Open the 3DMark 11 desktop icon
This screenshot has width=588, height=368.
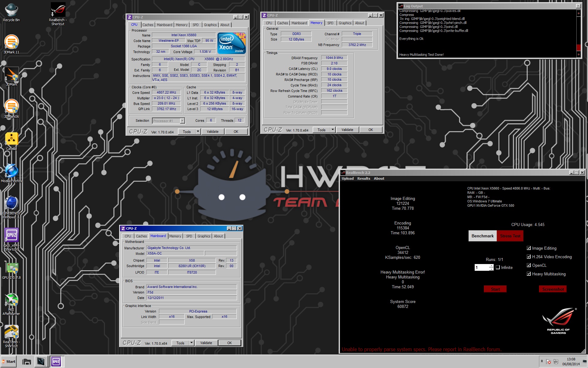click(x=11, y=44)
